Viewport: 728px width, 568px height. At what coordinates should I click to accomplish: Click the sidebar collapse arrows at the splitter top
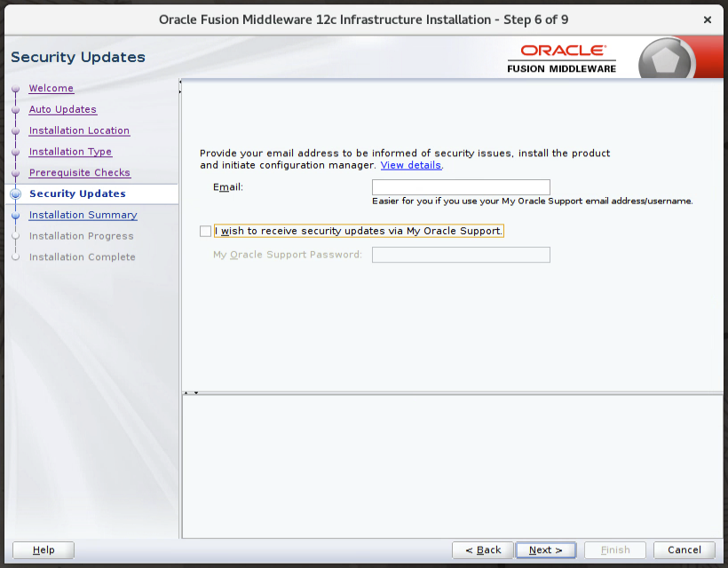(x=180, y=87)
